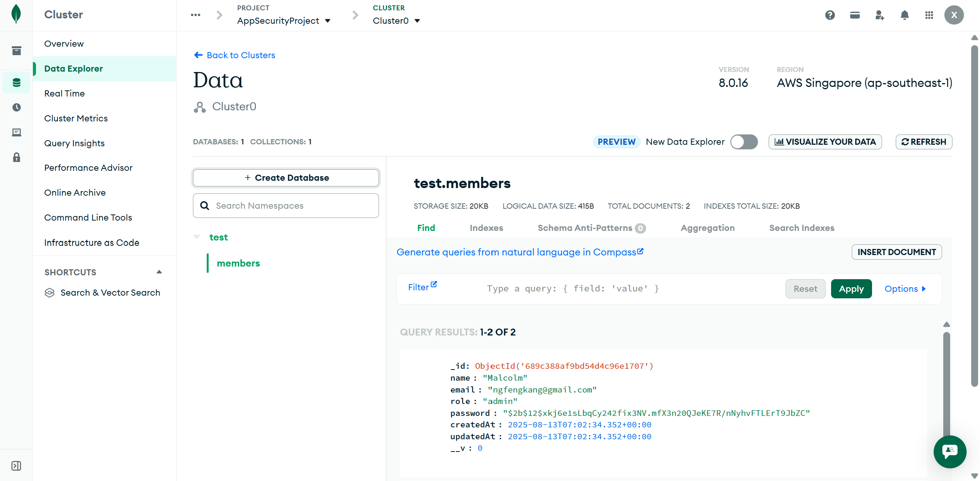Reset the filter query
This screenshot has width=980, height=481.
tap(805, 289)
